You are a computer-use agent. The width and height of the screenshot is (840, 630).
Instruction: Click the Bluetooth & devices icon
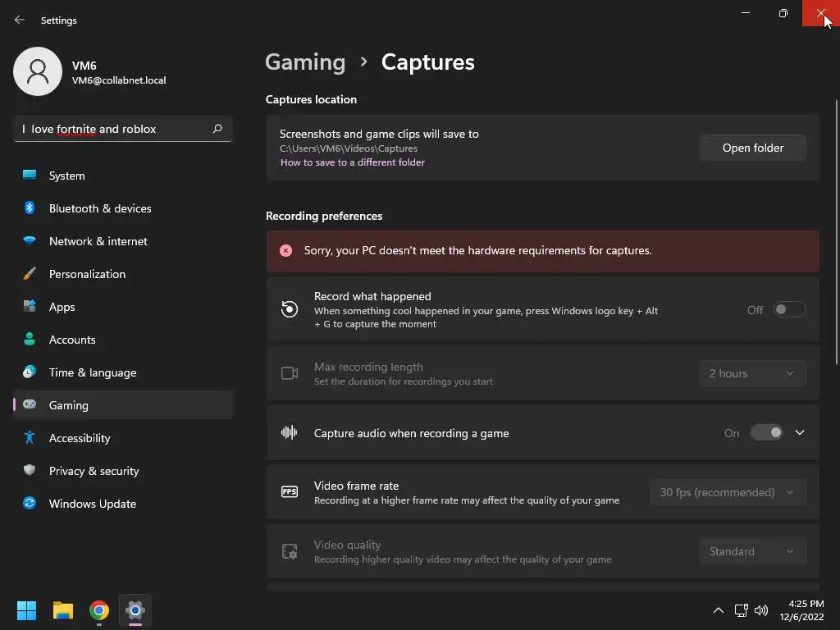[30, 208]
